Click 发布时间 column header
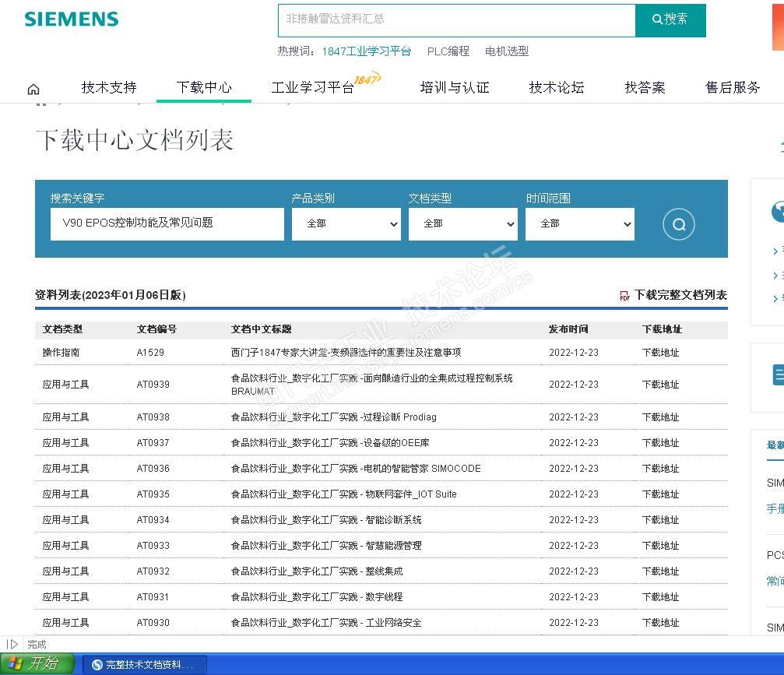784x675 pixels. (x=568, y=329)
